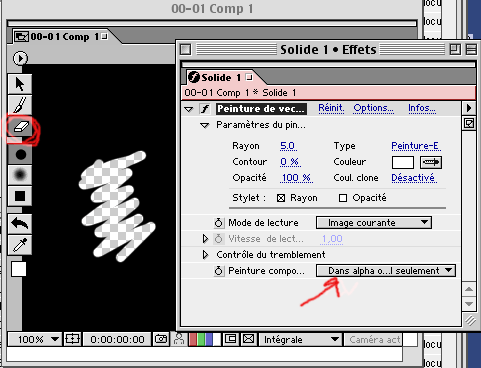Choose the square brush tip

20,196
